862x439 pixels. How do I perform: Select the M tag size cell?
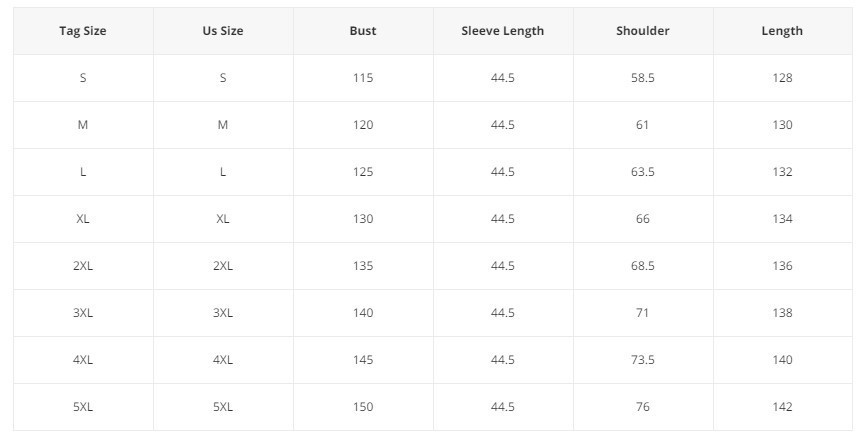point(83,125)
